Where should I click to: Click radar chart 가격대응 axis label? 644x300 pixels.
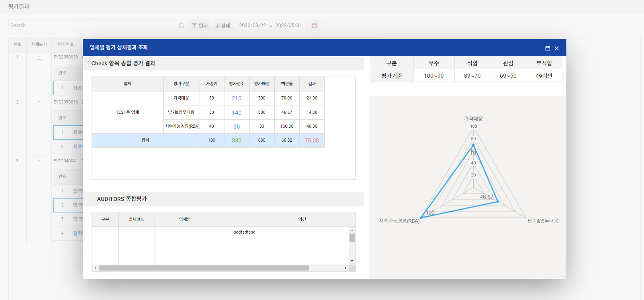click(x=473, y=119)
